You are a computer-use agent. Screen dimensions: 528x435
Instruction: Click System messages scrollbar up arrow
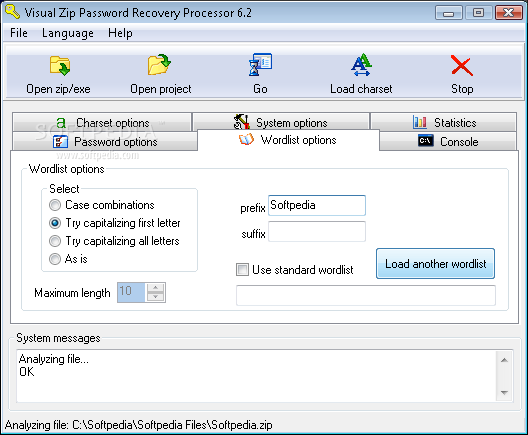point(504,360)
